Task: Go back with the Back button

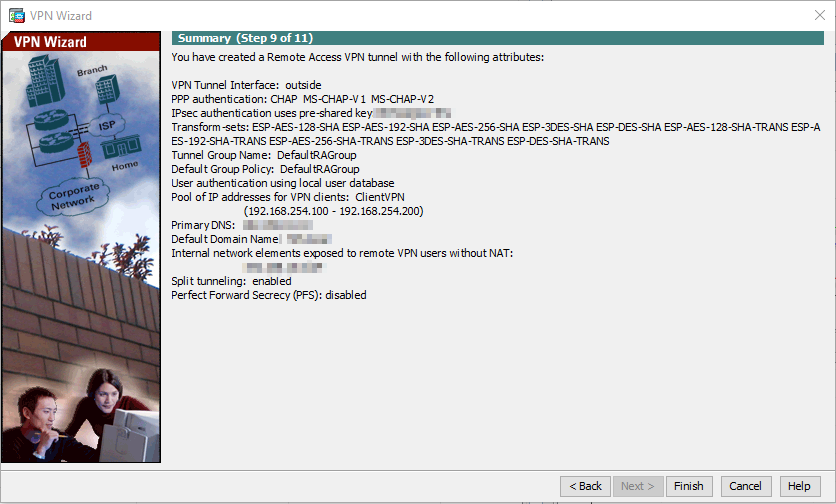Action: [x=585, y=486]
